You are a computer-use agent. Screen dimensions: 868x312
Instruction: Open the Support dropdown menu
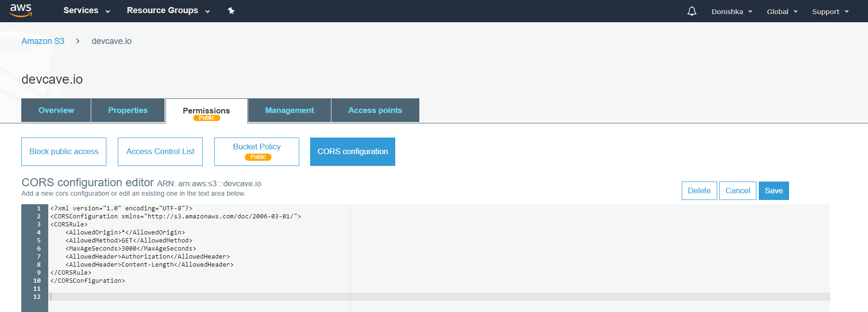tap(830, 11)
